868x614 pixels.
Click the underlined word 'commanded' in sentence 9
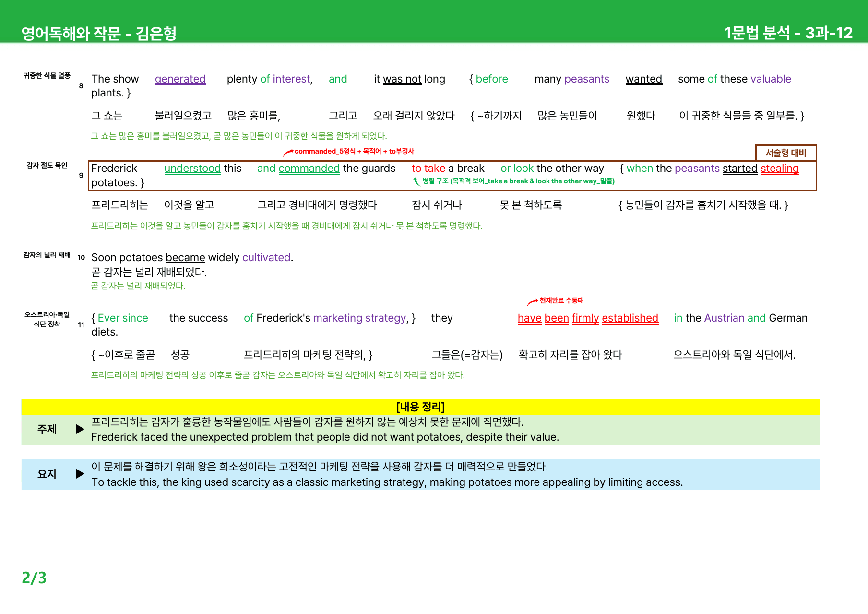pos(309,168)
